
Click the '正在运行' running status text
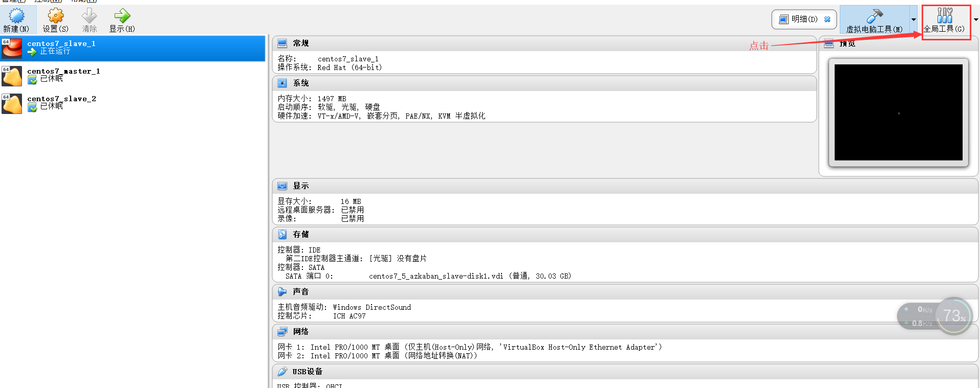tap(55, 52)
